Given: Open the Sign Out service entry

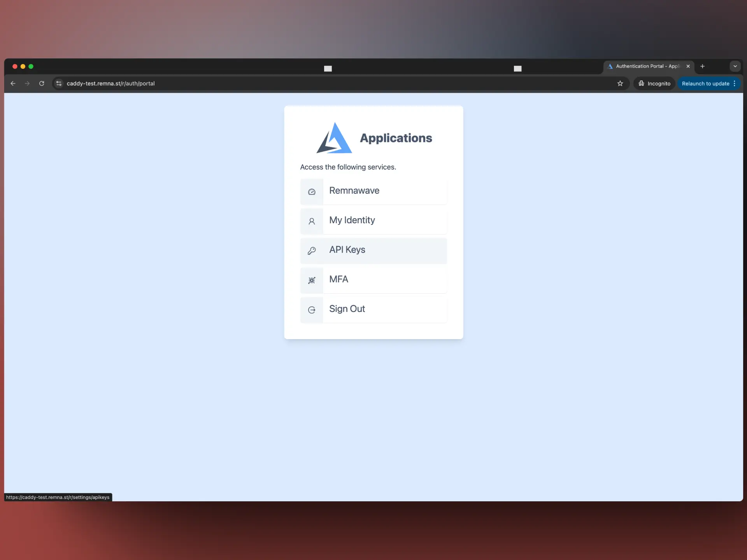Looking at the screenshot, I should coord(373,309).
